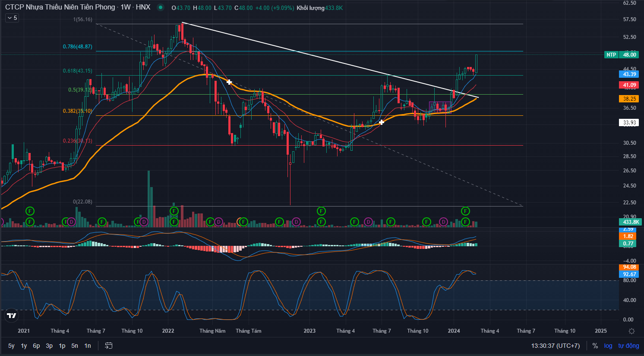Image resolution: width=644 pixels, height=356 pixels.
Task: Click the F marker above early 2023
Action: [x=321, y=211]
